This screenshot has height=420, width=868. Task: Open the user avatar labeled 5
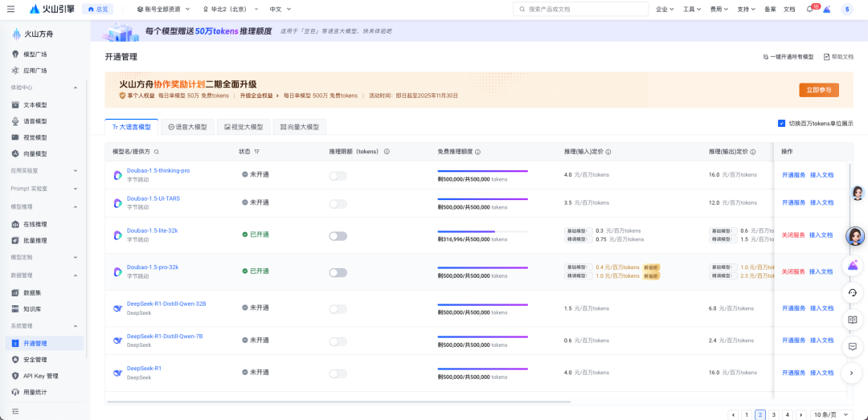click(x=846, y=9)
